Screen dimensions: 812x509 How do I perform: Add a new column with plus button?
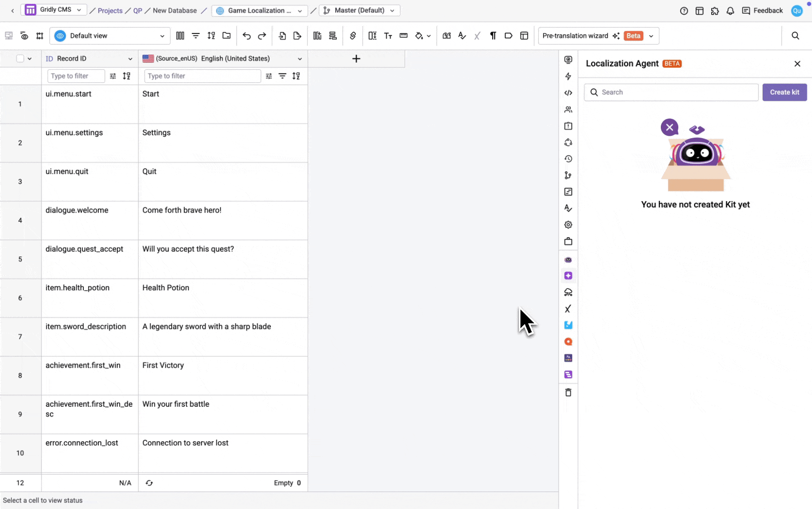(x=356, y=59)
